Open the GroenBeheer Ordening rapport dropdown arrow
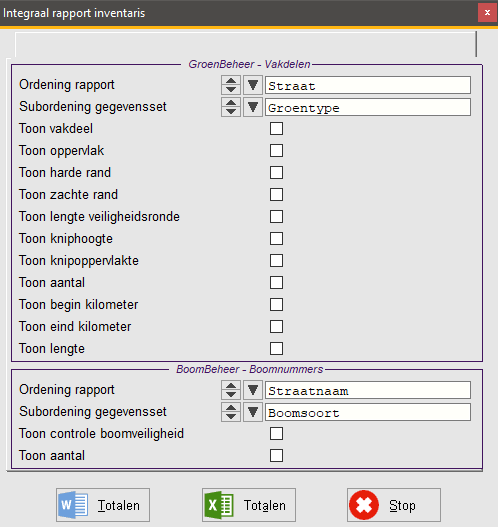The height and width of the screenshot is (527, 498). tap(253, 85)
